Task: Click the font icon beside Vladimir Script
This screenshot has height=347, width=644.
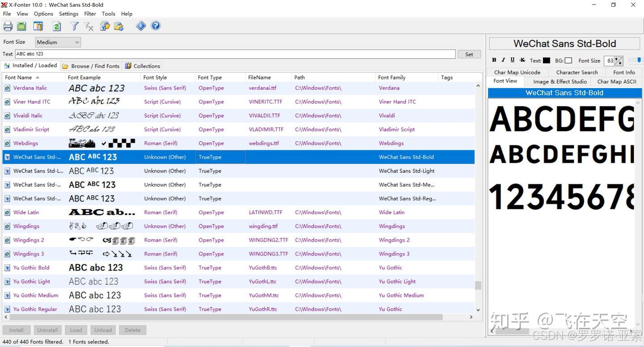Action: [x=7, y=130]
